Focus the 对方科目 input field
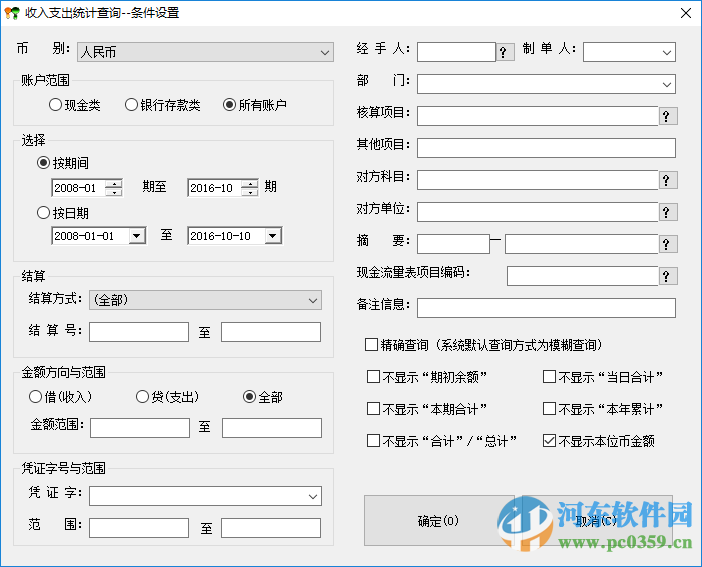 click(x=537, y=180)
